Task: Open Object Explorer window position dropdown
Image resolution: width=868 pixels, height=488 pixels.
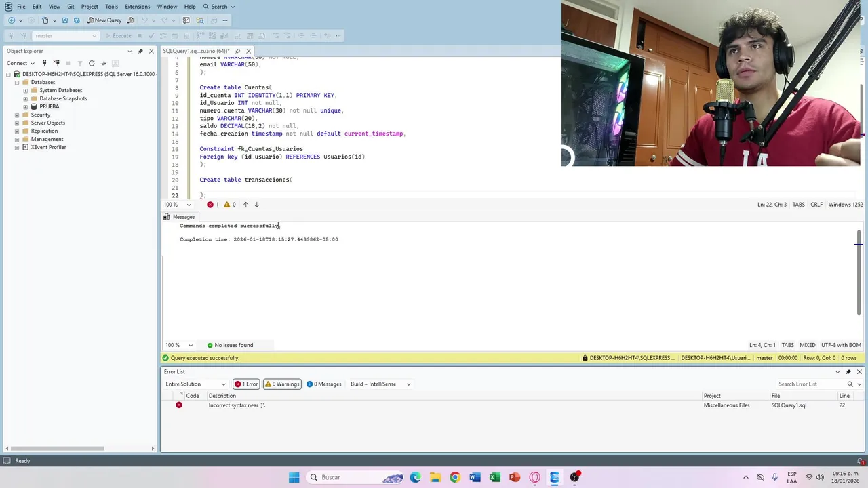Action: [130, 51]
